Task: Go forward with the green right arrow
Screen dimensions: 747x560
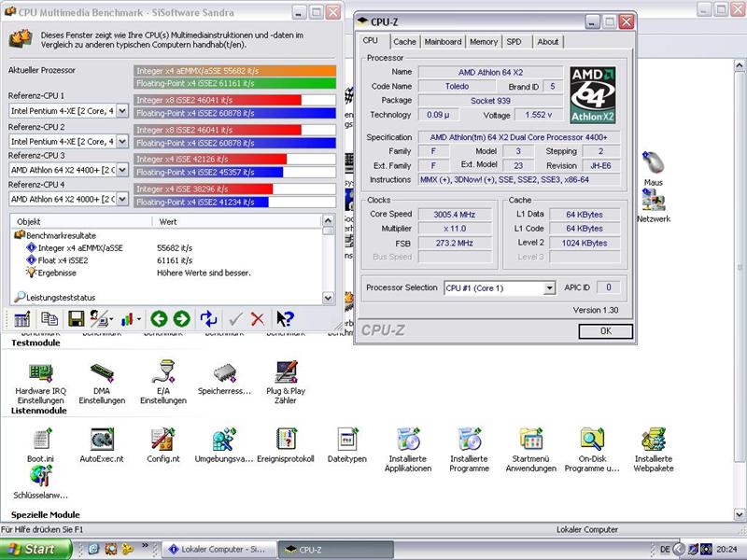Action: pyautogui.click(x=181, y=319)
